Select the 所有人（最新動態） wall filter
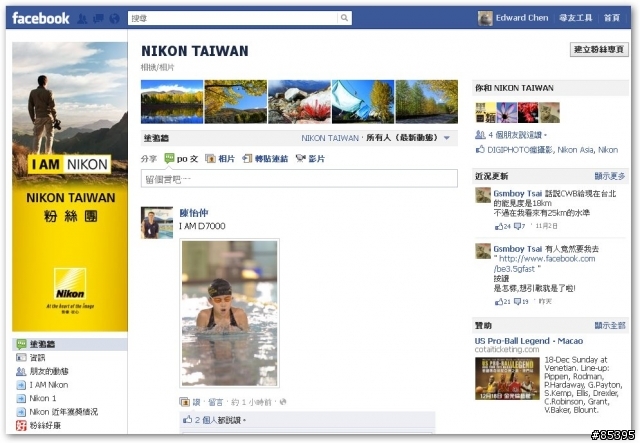The width and height of the screenshot is (640, 443). (402, 138)
